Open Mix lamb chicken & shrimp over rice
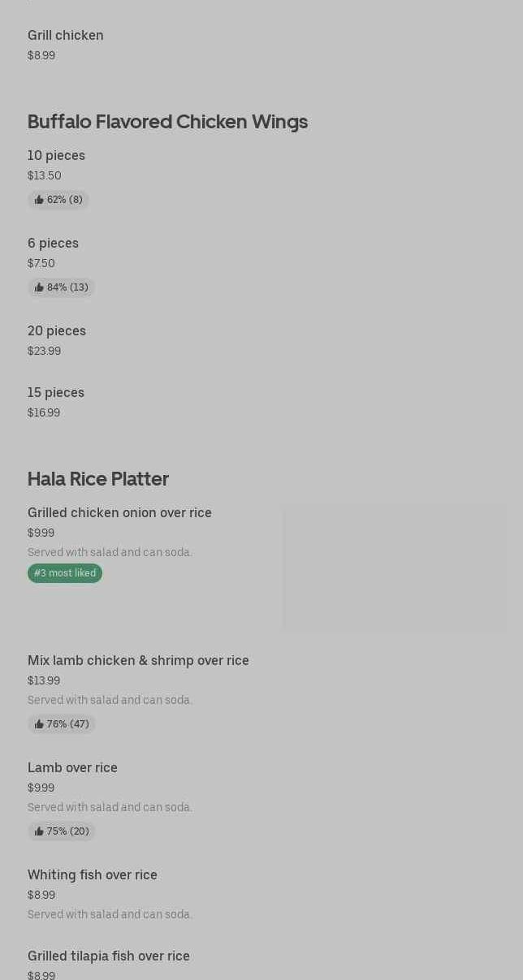Viewport: 523px width, 980px height. click(138, 661)
